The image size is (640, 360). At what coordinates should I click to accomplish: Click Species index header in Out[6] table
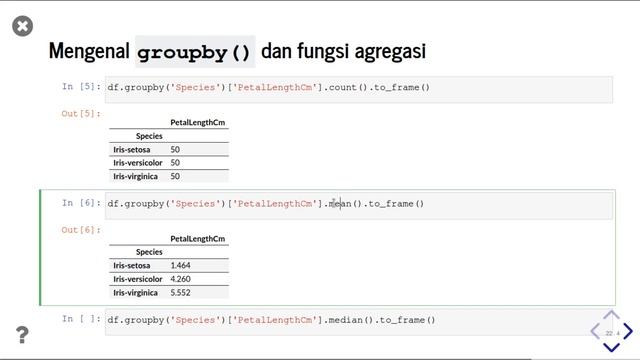(x=149, y=252)
